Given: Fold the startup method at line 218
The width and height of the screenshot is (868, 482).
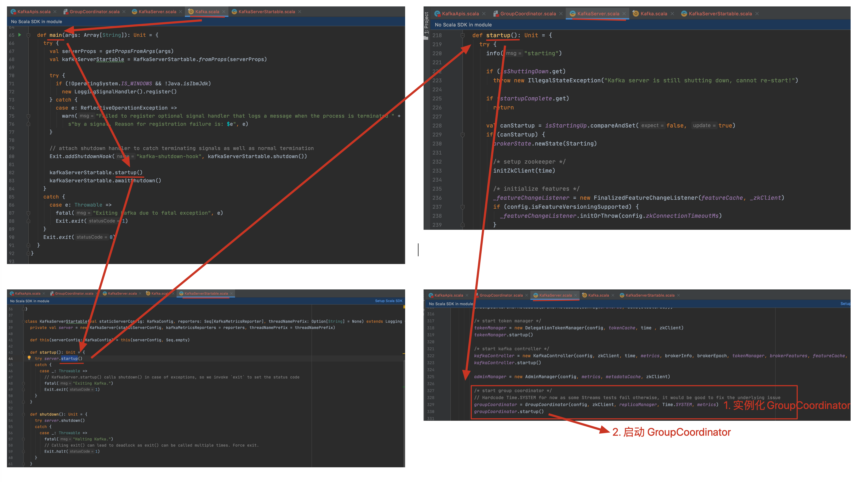Looking at the screenshot, I should click(463, 35).
